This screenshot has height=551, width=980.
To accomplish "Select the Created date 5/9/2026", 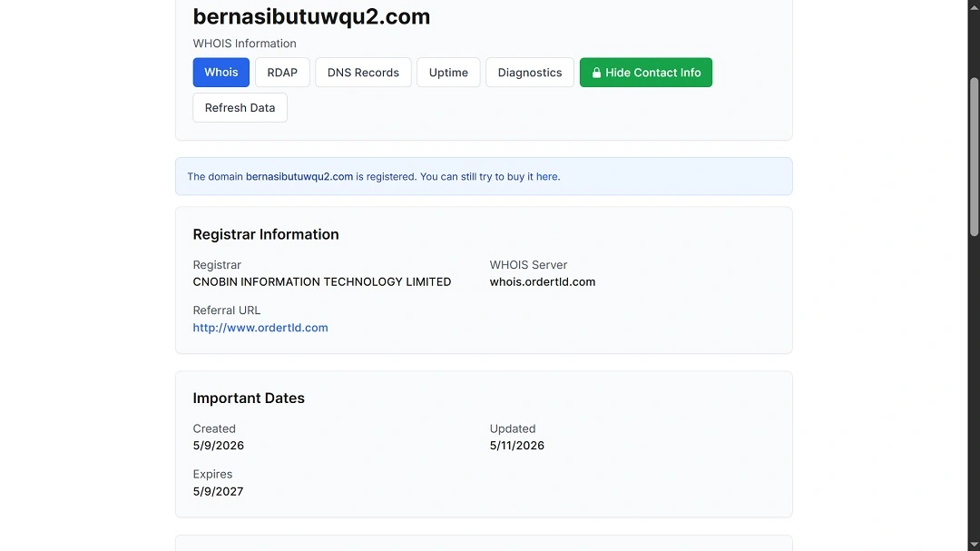I will point(218,446).
